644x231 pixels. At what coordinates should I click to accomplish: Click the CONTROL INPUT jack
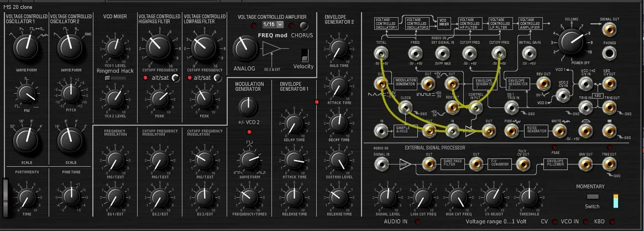click(x=476, y=107)
